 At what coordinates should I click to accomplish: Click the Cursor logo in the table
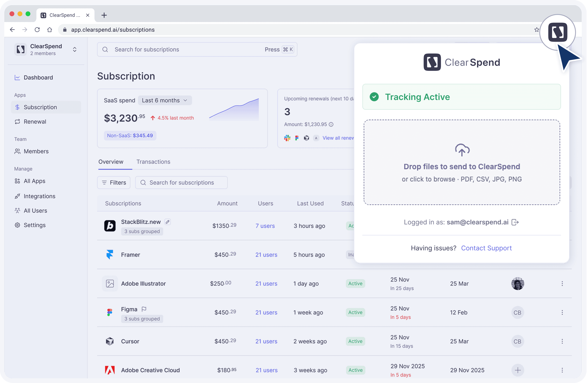click(109, 341)
